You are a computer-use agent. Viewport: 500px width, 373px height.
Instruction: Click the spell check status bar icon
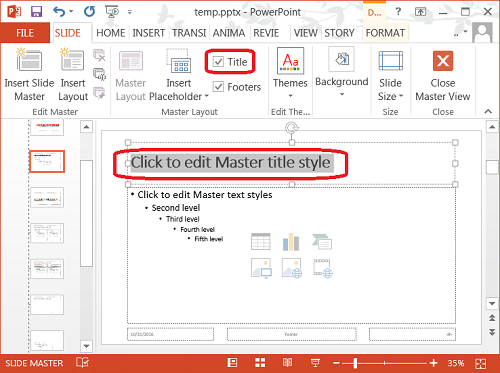[82, 363]
